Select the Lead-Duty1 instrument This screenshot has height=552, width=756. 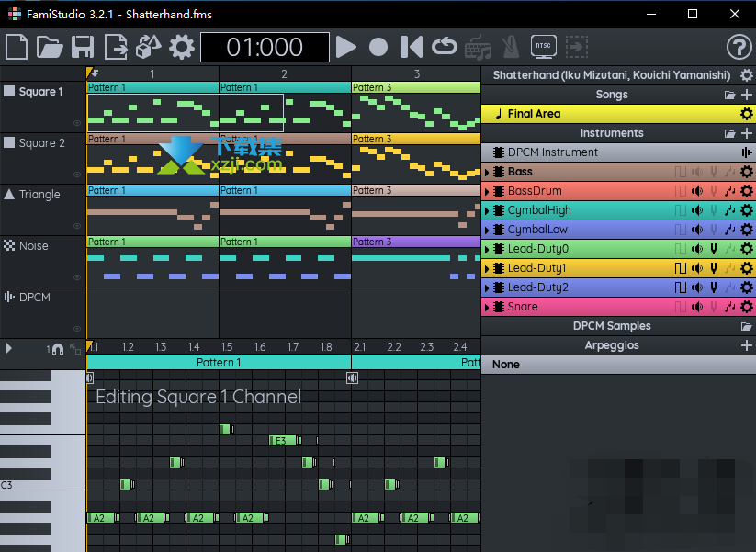click(618, 268)
